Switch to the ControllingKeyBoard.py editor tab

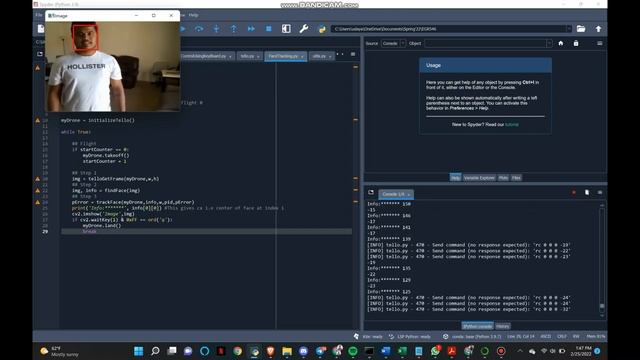click(x=207, y=56)
